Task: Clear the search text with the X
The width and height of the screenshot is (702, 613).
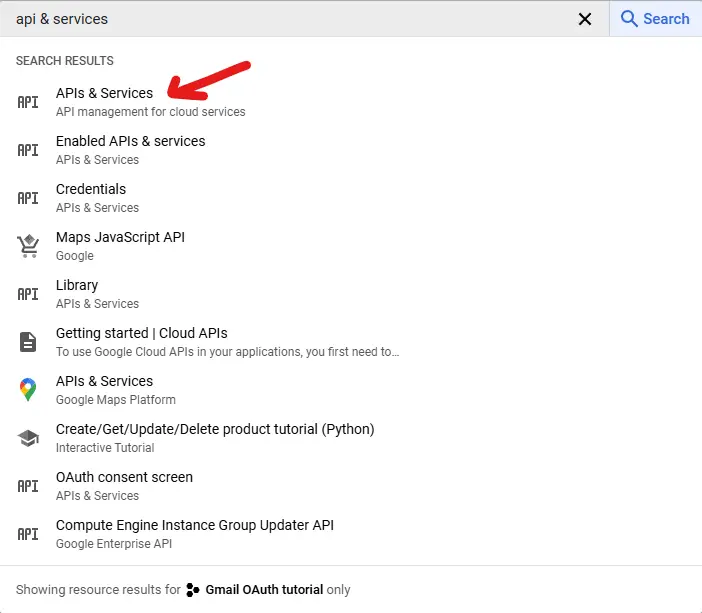Action: [x=585, y=19]
